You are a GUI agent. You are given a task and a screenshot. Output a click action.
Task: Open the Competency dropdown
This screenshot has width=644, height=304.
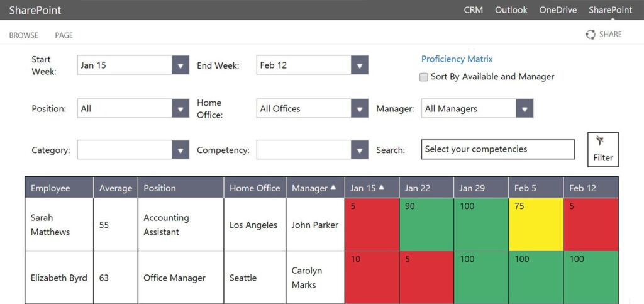click(x=359, y=150)
